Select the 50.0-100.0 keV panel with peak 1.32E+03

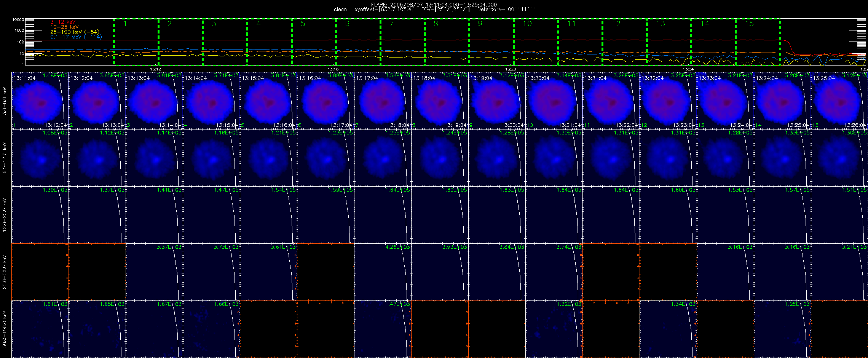pos(554,329)
